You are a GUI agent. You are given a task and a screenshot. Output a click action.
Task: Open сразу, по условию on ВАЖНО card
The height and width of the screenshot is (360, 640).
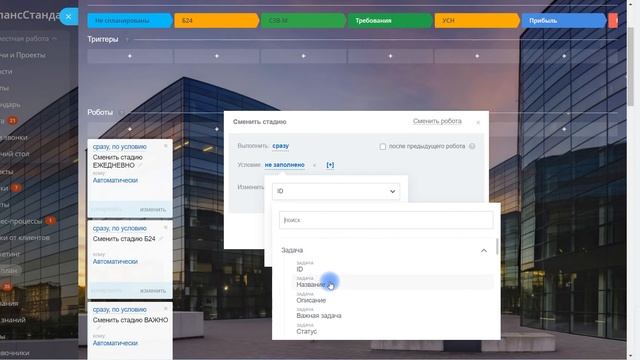pos(120,309)
